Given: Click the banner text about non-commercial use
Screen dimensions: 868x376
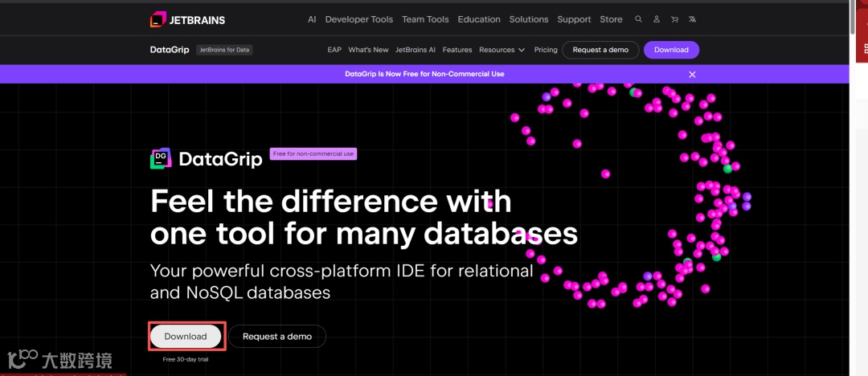Looking at the screenshot, I should [x=424, y=74].
